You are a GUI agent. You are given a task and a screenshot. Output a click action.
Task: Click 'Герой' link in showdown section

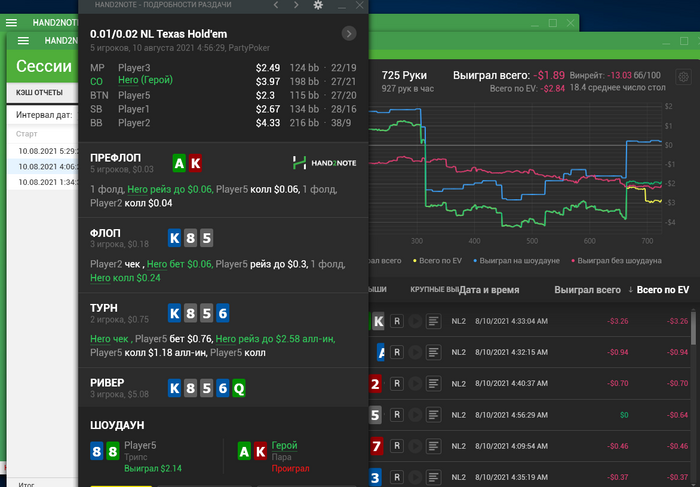pos(284,445)
